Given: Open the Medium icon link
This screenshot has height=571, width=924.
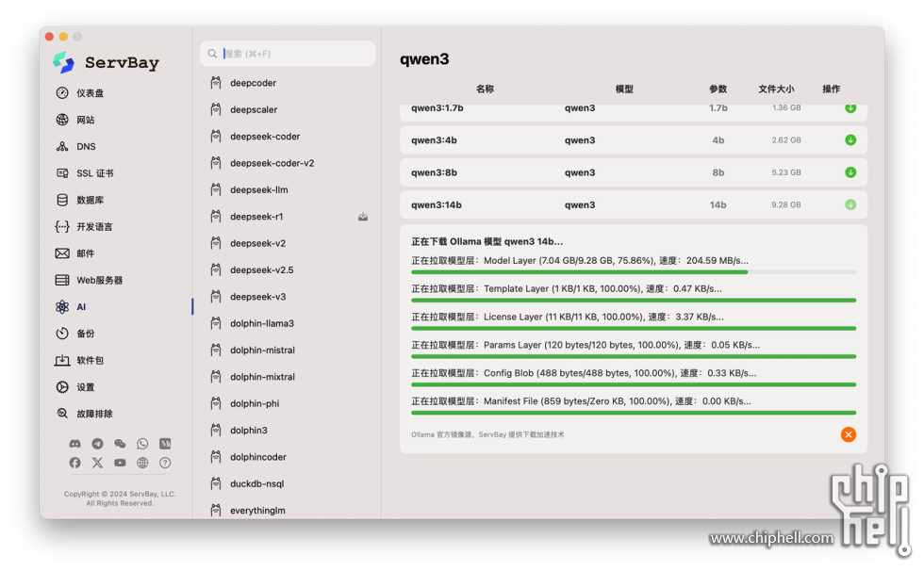Looking at the screenshot, I should [165, 444].
